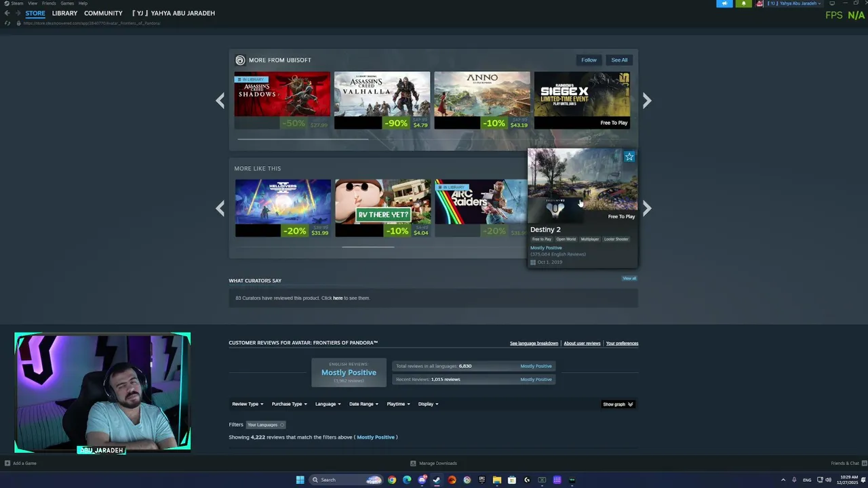Open Manage Downloads icon
This screenshot has width=868, height=488.
(x=413, y=463)
